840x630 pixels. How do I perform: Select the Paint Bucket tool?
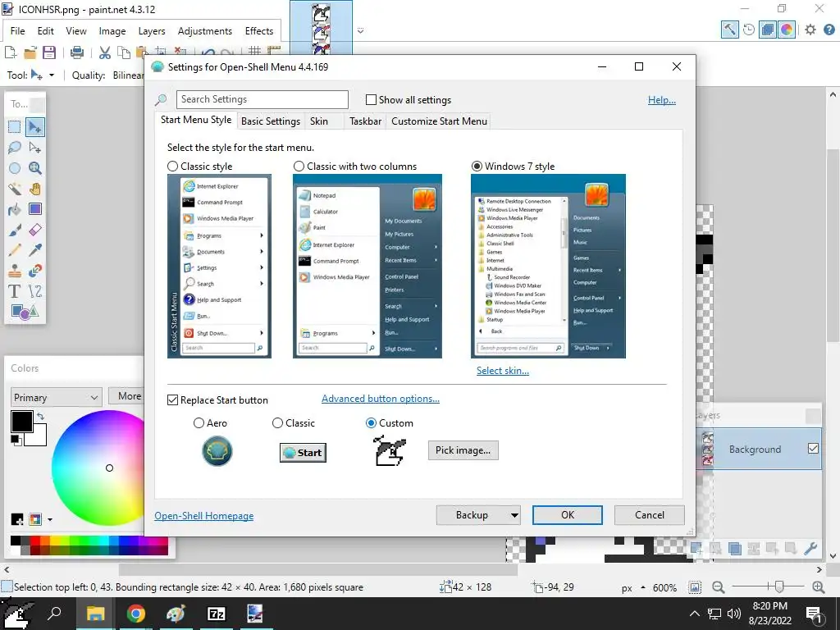(x=15, y=209)
